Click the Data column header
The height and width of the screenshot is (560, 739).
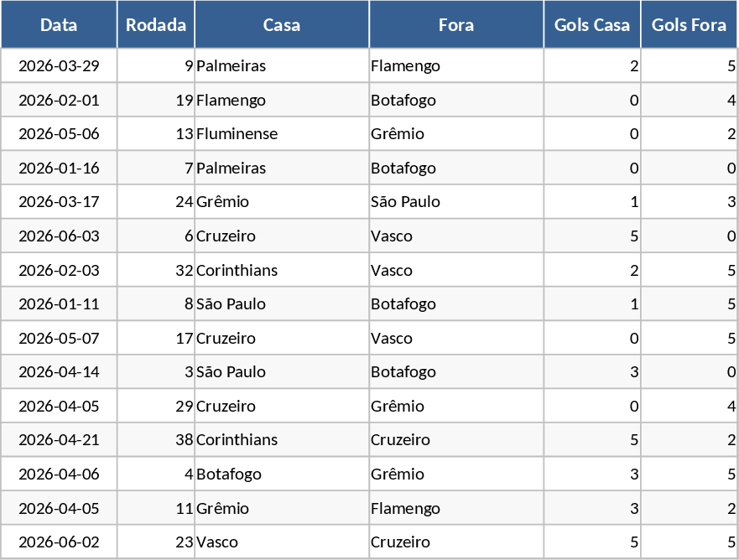pyautogui.click(x=59, y=24)
